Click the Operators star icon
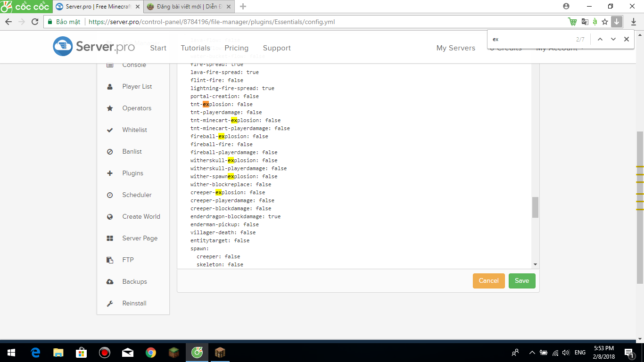 coord(110,108)
